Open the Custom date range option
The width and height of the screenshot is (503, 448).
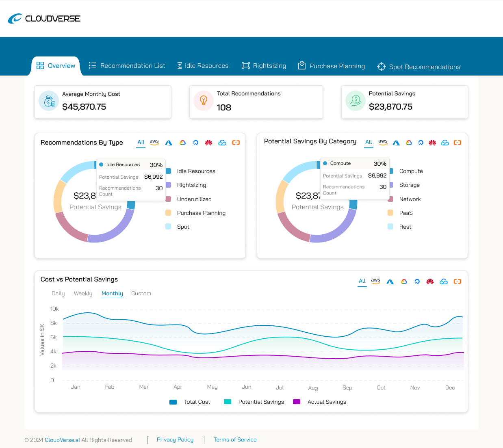(141, 293)
